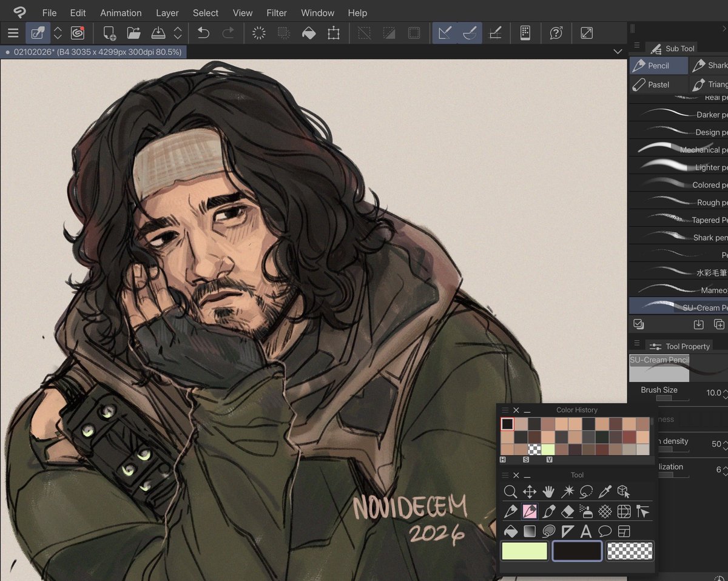Screen dimensions: 728x581
Task: Select the Eyedropper tool
Action: (605, 492)
